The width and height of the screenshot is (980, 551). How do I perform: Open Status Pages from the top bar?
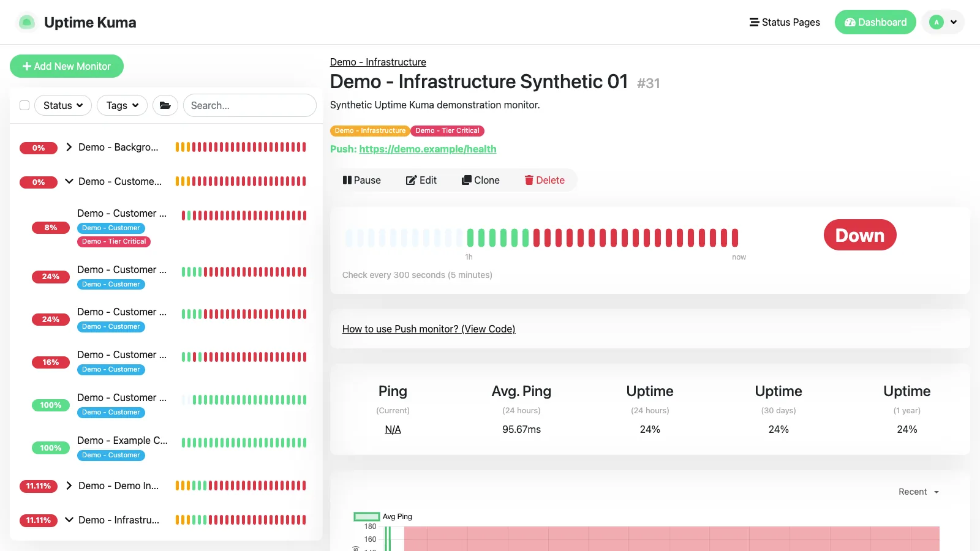click(x=785, y=22)
